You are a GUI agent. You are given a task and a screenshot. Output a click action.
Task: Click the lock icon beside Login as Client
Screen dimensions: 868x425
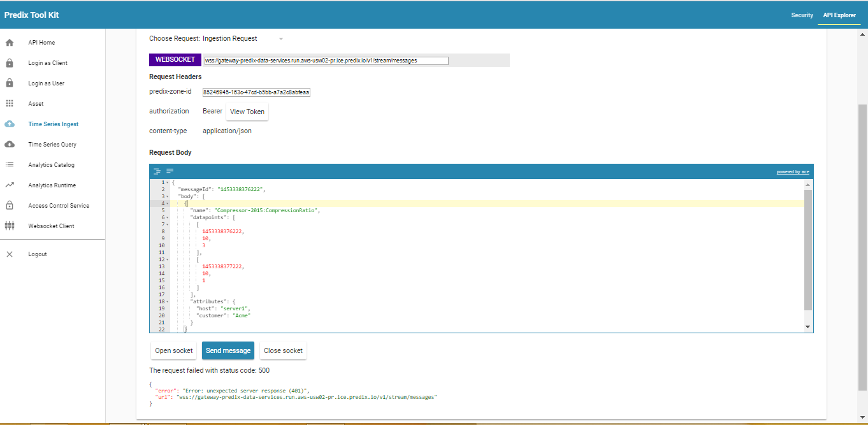(x=10, y=63)
